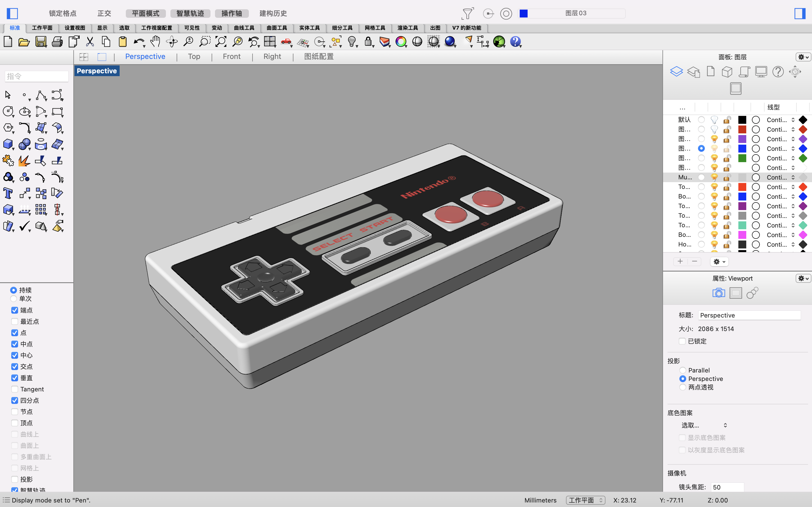The image size is (812, 507).
Task: Open linetype stepper for Mu... layer
Action: 793,177
